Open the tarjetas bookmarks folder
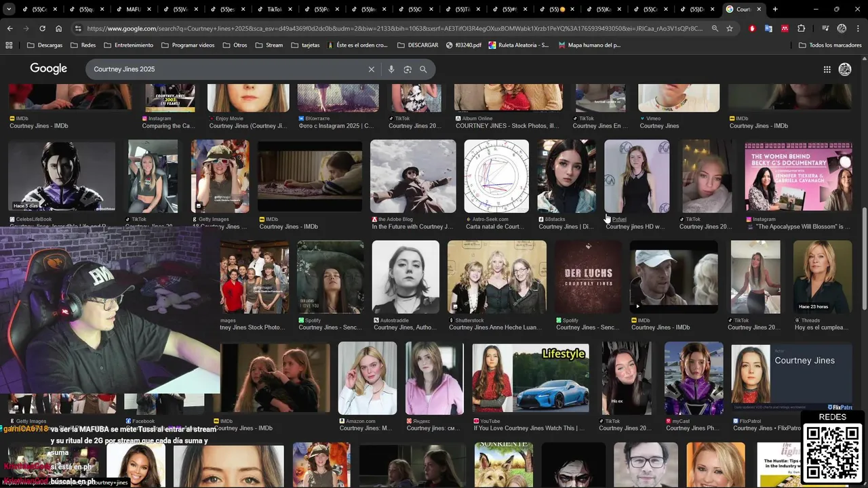Image resolution: width=868 pixels, height=488 pixels. (x=305, y=45)
